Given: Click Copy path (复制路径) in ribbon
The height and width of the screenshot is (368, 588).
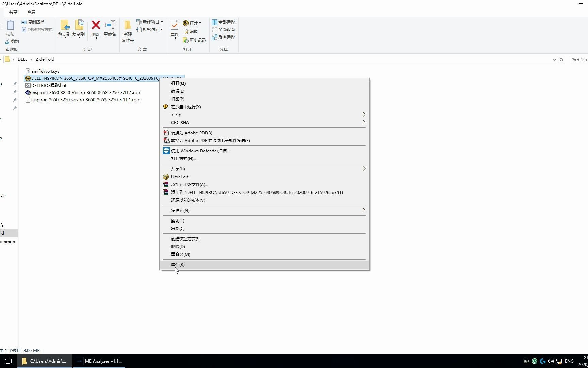Looking at the screenshot, I should [33, 22].
